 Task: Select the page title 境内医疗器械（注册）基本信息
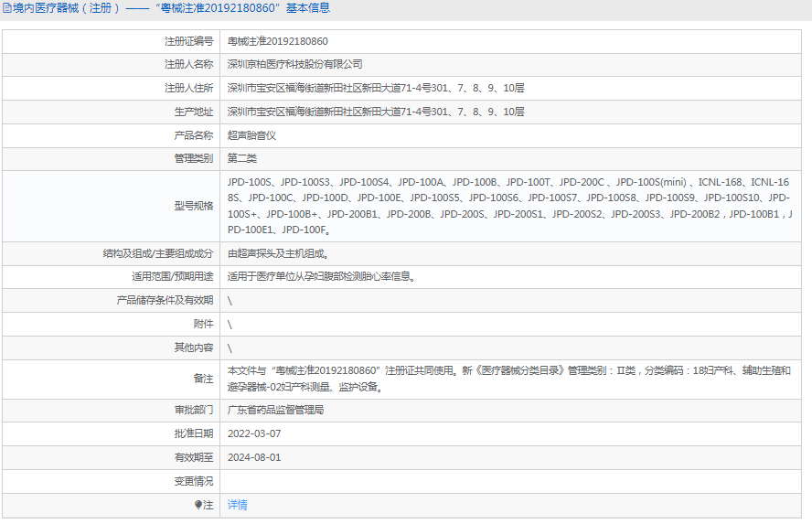(171, 8)
